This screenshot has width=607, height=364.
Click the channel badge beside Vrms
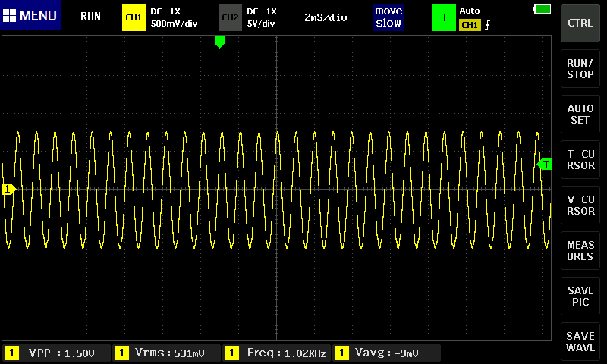(x=121, y=353)
